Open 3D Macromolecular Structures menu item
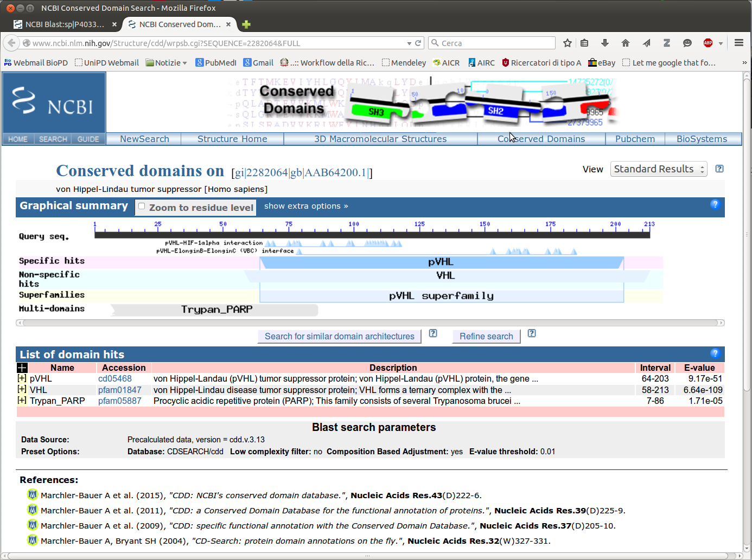The height and width of the screenshot is (560, 752). tap(380, 139)
